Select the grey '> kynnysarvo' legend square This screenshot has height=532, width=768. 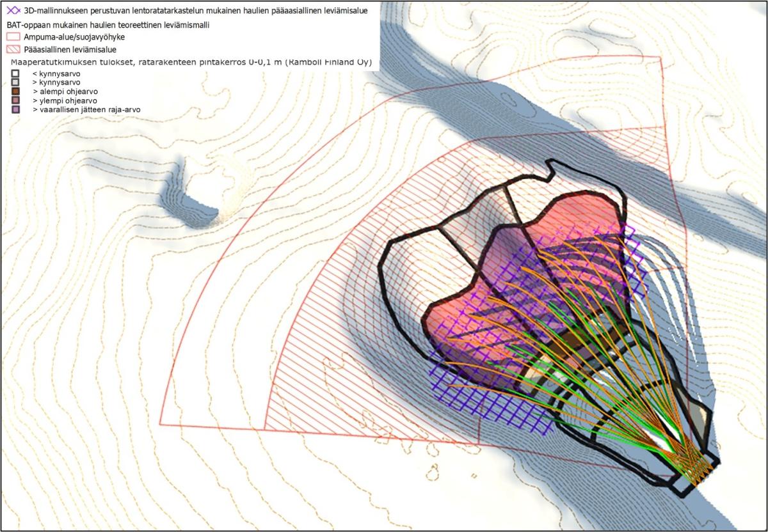click(x=15, y=83)
